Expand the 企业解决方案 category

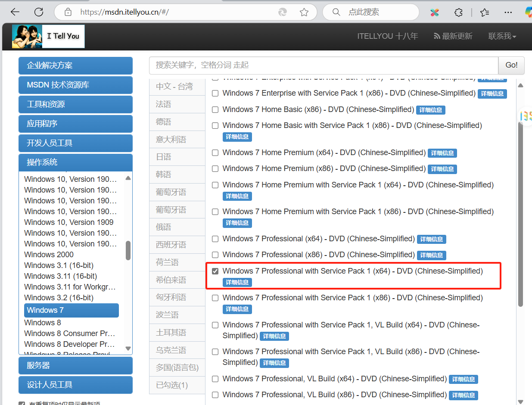[75, 65]
